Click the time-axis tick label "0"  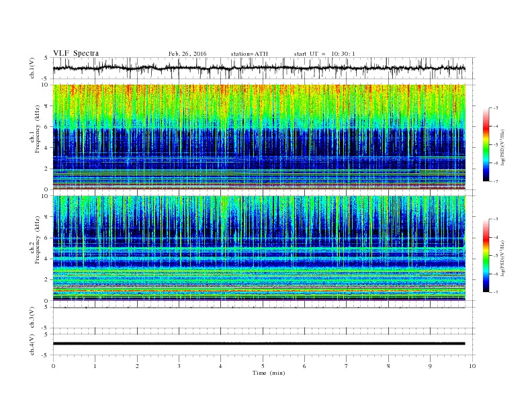pyautogui.click(x=53, y=366)
